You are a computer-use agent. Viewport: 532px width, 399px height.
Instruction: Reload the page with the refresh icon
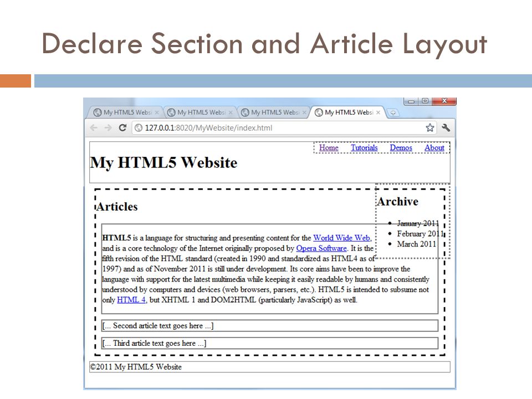point(122,128)
